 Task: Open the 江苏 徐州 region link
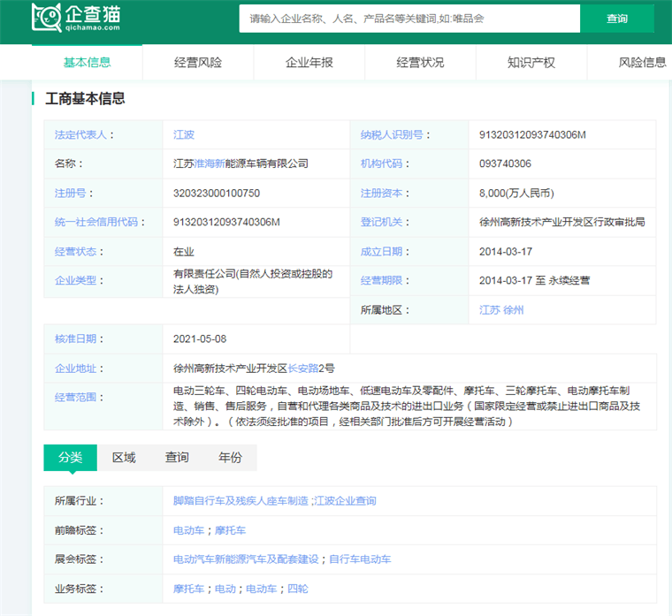(501, 310)
